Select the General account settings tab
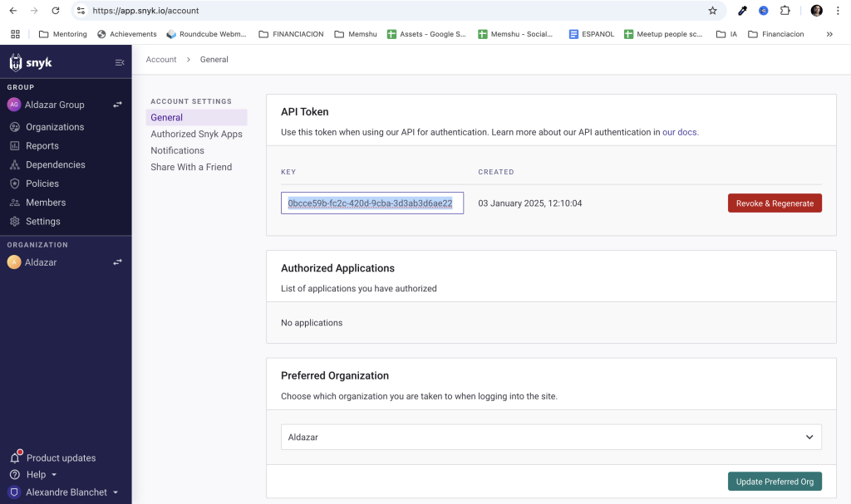 pos(196,117)
